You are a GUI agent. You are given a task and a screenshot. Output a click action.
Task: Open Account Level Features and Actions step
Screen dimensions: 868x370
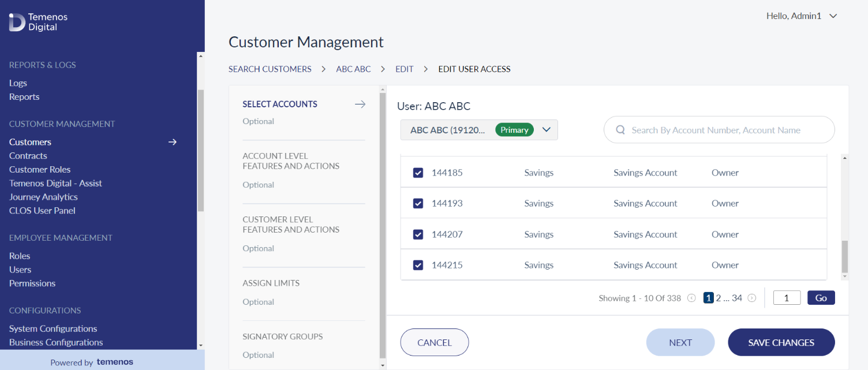click(x=291, y=161)
